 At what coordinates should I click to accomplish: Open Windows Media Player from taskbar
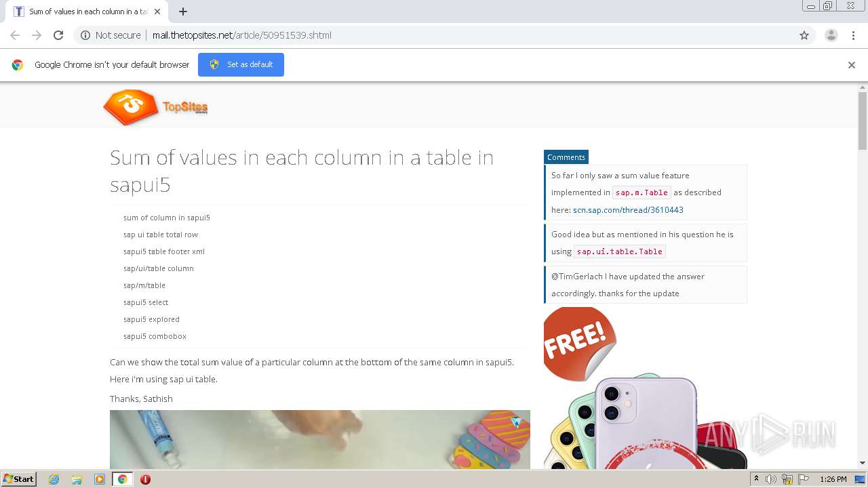100,479
